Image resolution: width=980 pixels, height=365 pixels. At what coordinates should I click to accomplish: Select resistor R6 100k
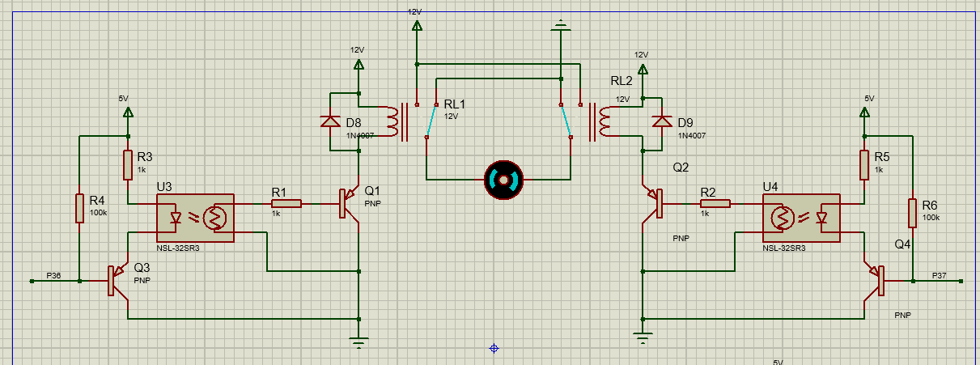coord(913,212)
